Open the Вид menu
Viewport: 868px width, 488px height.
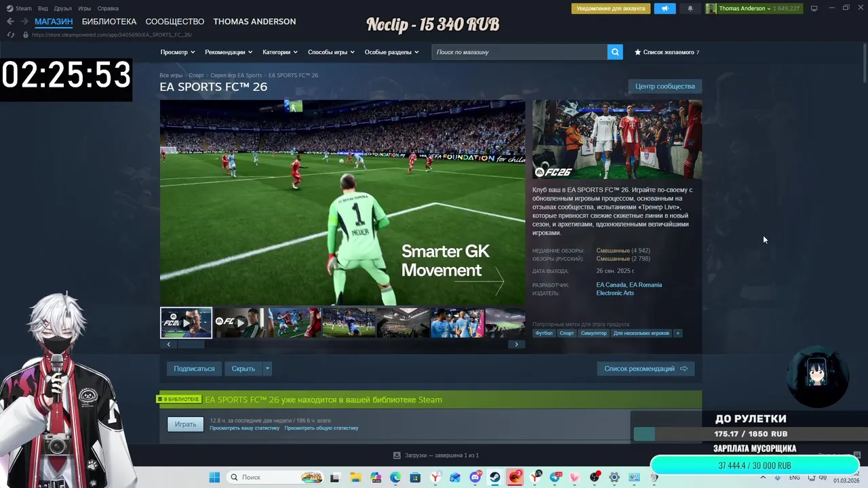43,9
